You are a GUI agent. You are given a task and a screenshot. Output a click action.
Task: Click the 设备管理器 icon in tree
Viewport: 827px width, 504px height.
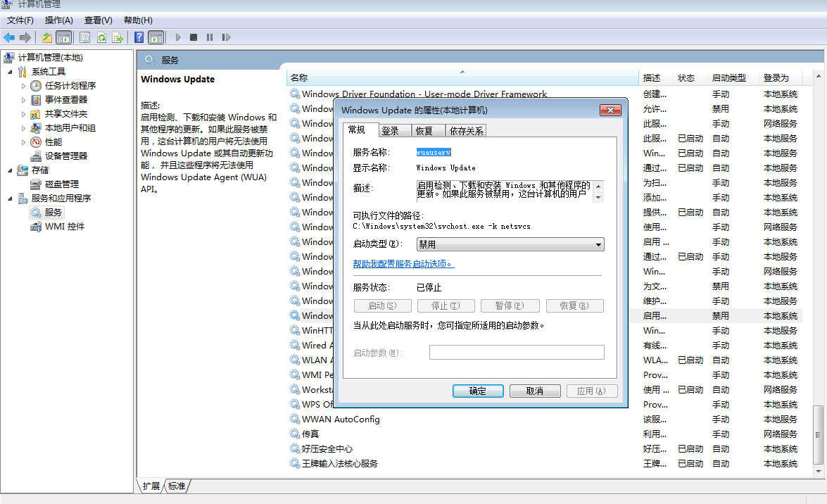tap(36, 156)
